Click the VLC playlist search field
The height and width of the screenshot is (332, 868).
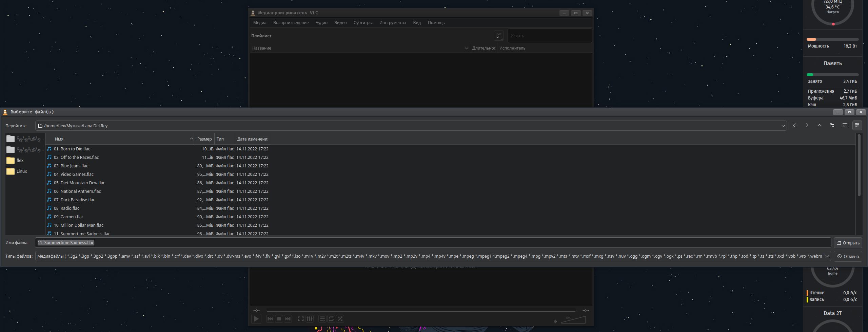550,36
